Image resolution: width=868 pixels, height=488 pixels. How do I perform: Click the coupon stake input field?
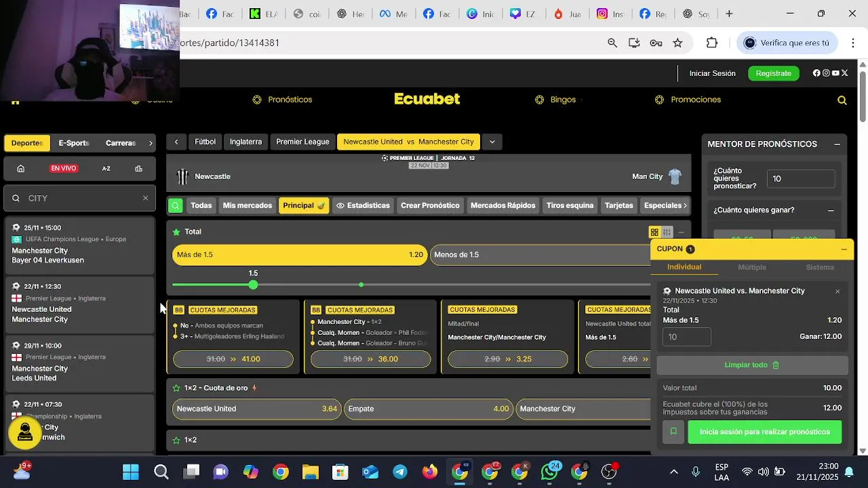pos(687,337)
